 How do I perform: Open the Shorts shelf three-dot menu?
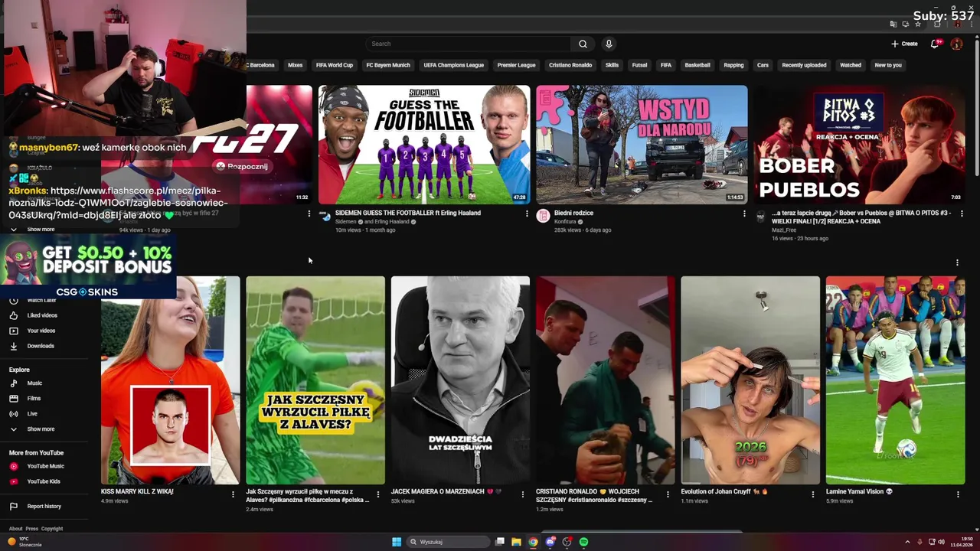click(957, 262)
